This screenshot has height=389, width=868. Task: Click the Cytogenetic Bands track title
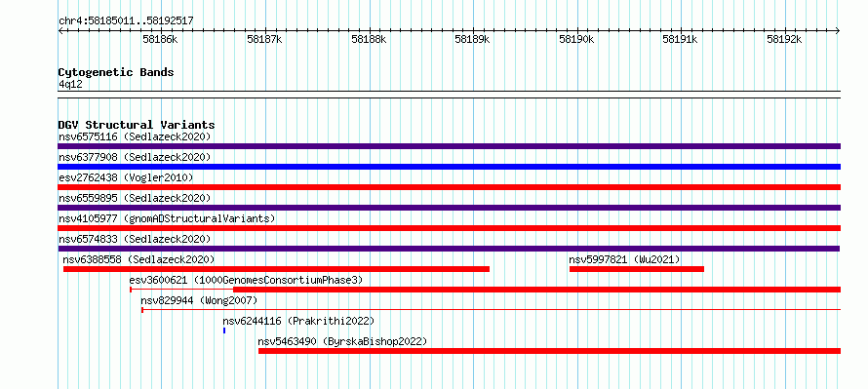(x=116, y=72)
